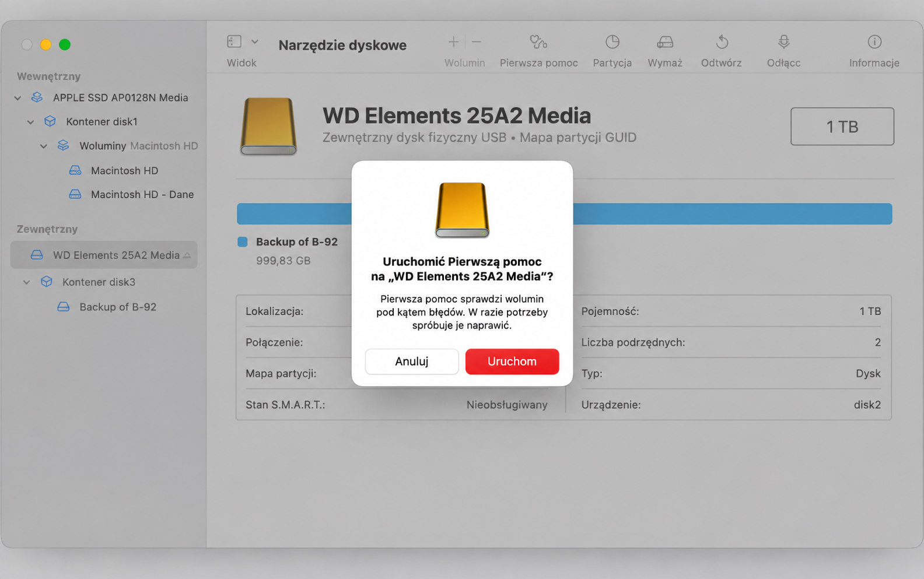Collapse the Woluminy Macintosh HD group
924x579 pixels.
tap(44, 146)
